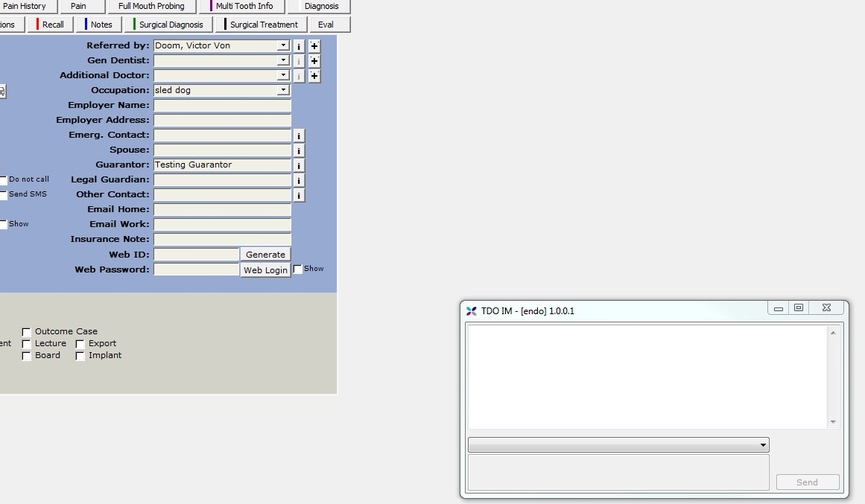865x504 pixels.
Task: Click the Guarantor info icon
Action: [x=299, y=166]
